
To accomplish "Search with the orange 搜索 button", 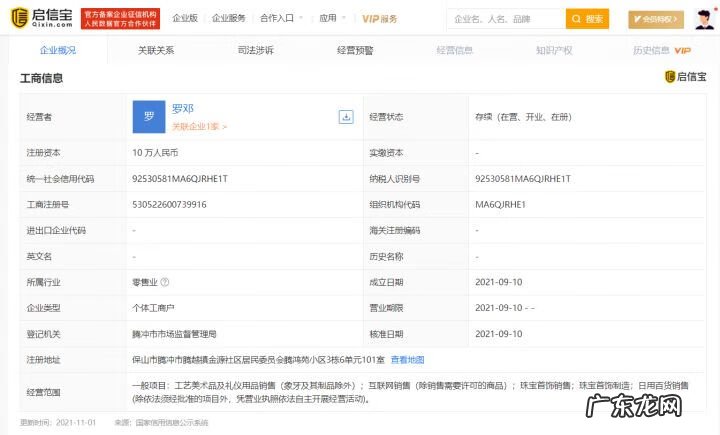I will click(x=587, y=19).
